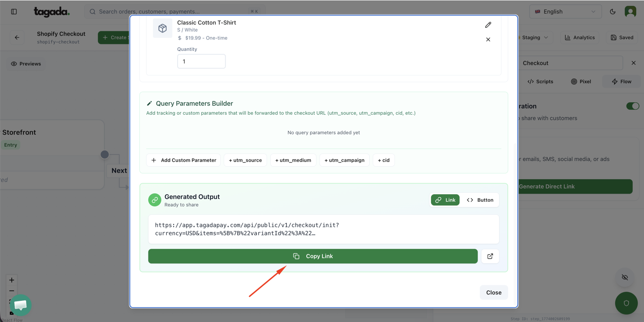Viewport: 644px width, 322px height.
Task: Click the Quantity input field
Action: tap(201, 61)
